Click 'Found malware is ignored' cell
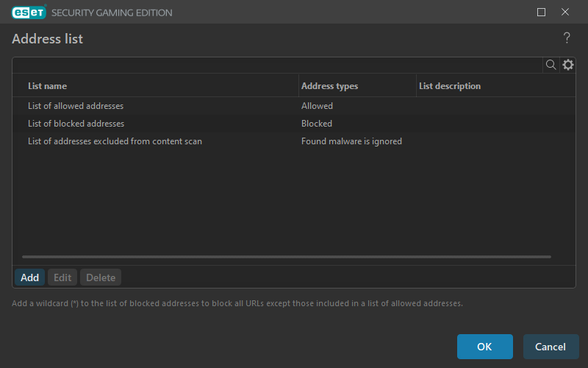Image resolution: width=588 pixels, height=368 pixels. [351, 141]
